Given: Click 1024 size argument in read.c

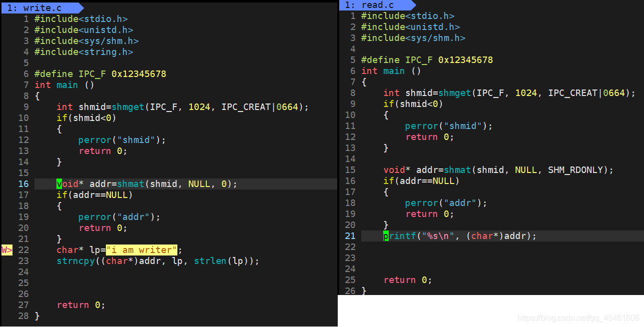Looking at the screenshot, I should (526, 93).
